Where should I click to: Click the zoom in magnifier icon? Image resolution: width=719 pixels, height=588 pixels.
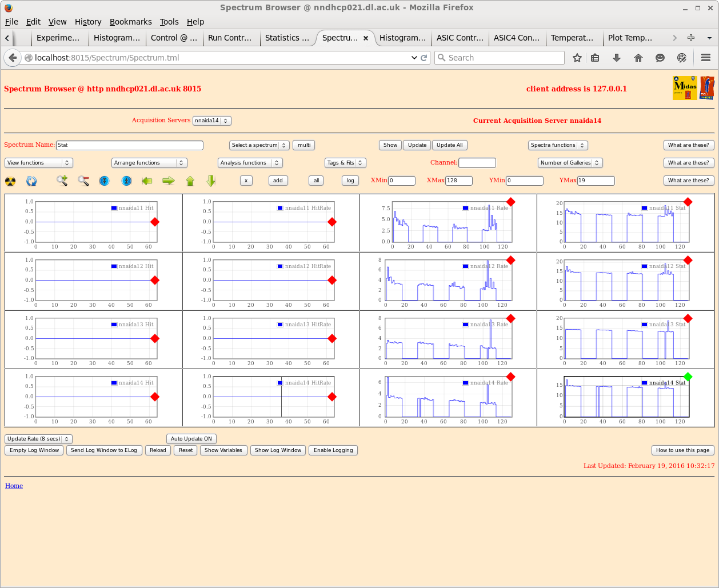[62, 181]
